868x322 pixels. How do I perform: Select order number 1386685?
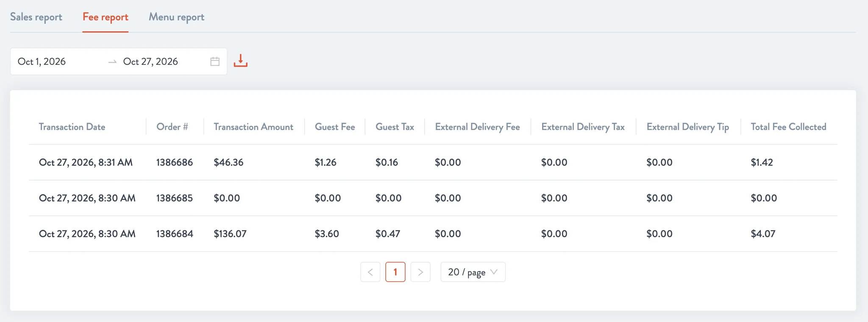(x=175, y=198)
